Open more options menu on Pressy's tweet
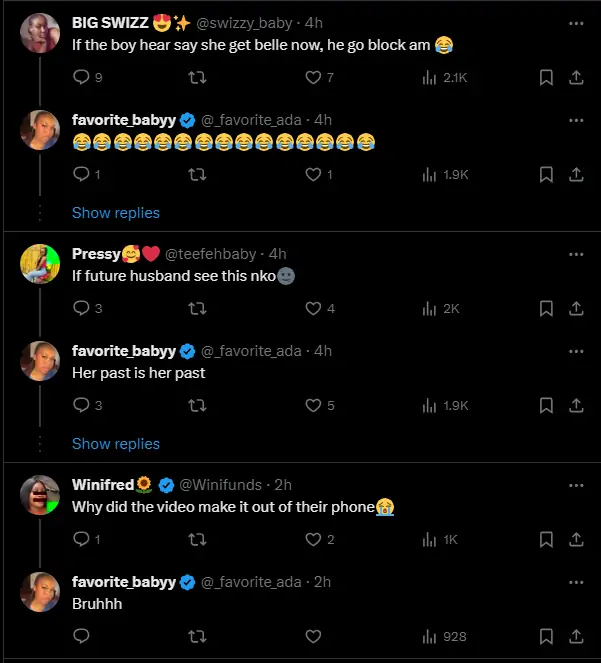 tap(575, 253)
